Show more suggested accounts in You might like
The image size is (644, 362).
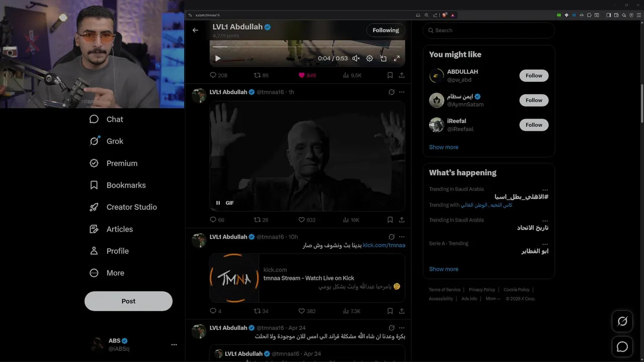click(444, 147)
